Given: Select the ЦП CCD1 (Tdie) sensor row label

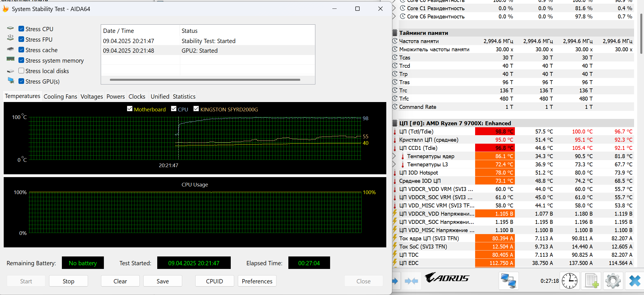Looking at the screenshot, I should pos(418,148).
